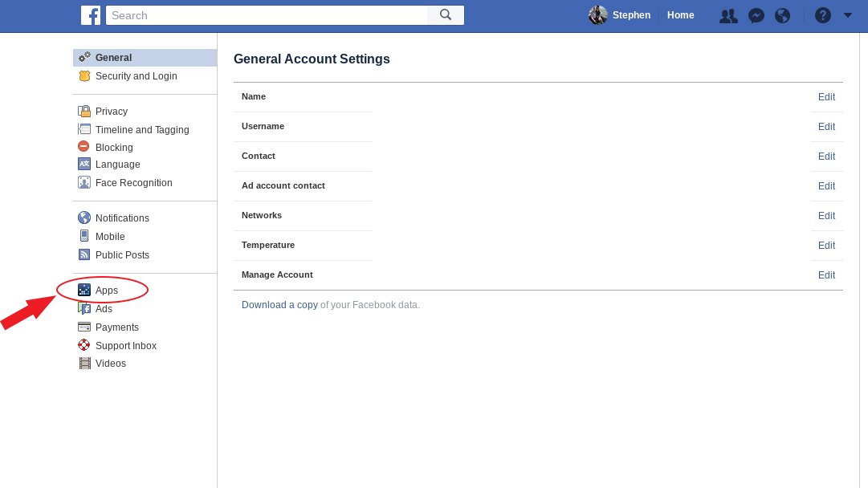Click the Face Recognition icon
Screen dimensions: 868x488
click(x=84, y=182)
